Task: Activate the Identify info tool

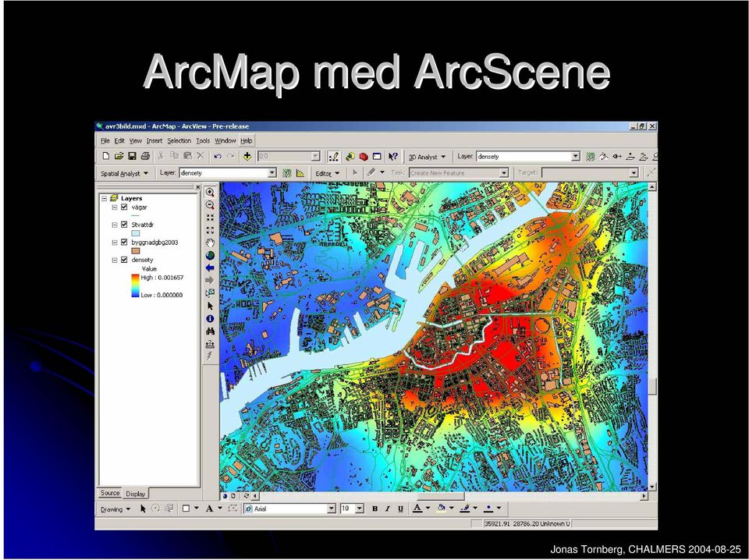Action: pos(210,318)
